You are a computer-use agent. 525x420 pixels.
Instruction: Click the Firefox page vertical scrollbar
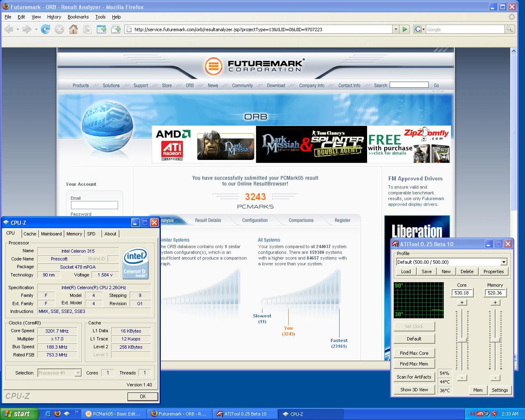click(514, 133)
